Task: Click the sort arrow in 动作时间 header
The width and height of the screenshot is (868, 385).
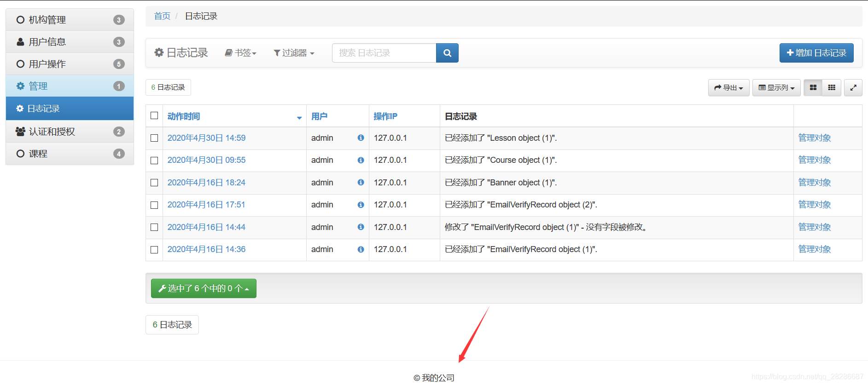Action: click(299, 118)
